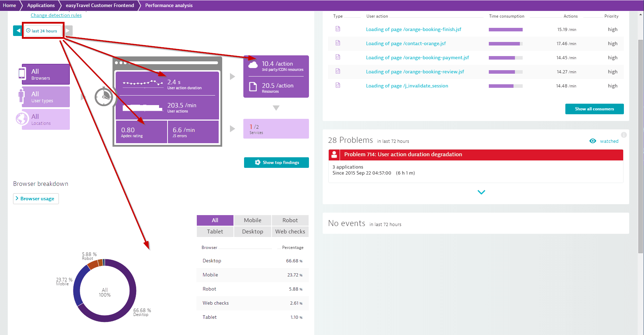Select the Robot browser tab
Image resolution: width=644 pixels, height=335 pixels.
point(290,220)
